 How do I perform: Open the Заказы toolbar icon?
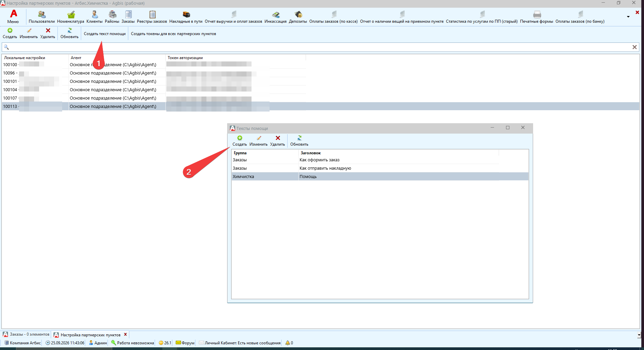pyautogui.click(x=128, y=16)
